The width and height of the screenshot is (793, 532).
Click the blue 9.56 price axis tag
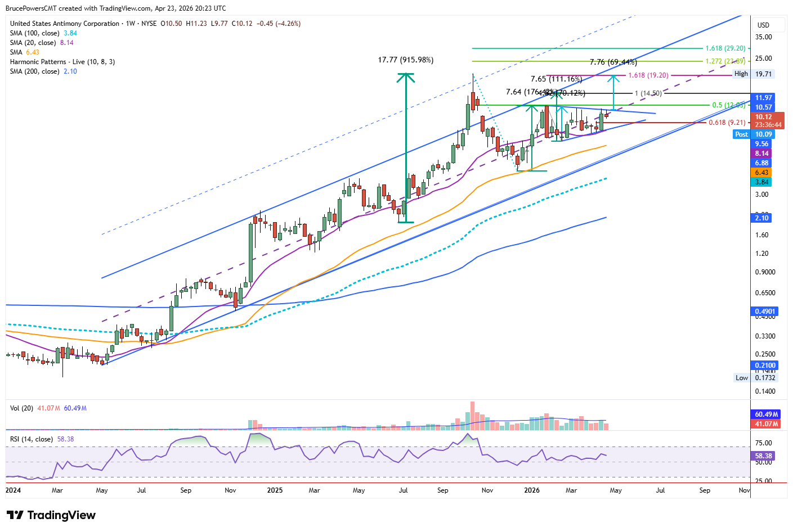[x=762, y=144]
